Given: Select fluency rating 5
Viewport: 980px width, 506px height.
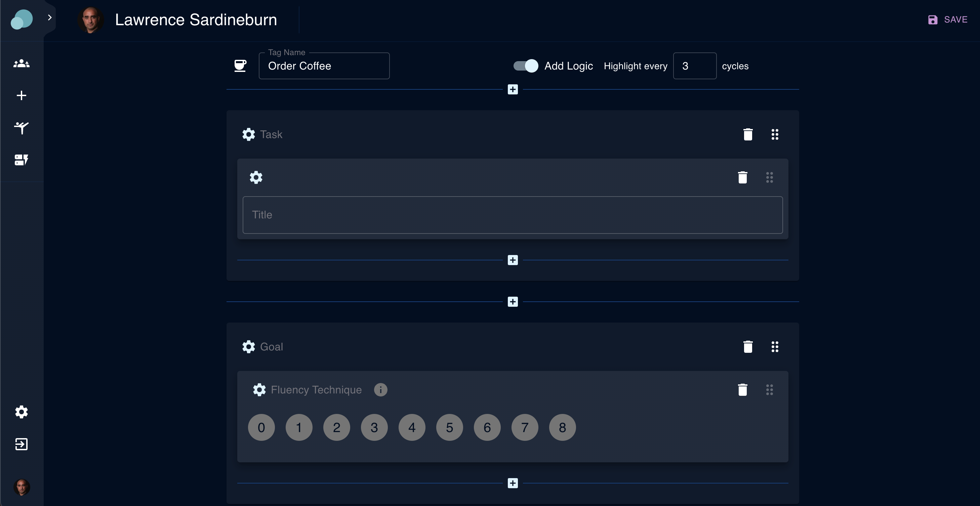Looking at the screenshot, I should tap(449, 427).
